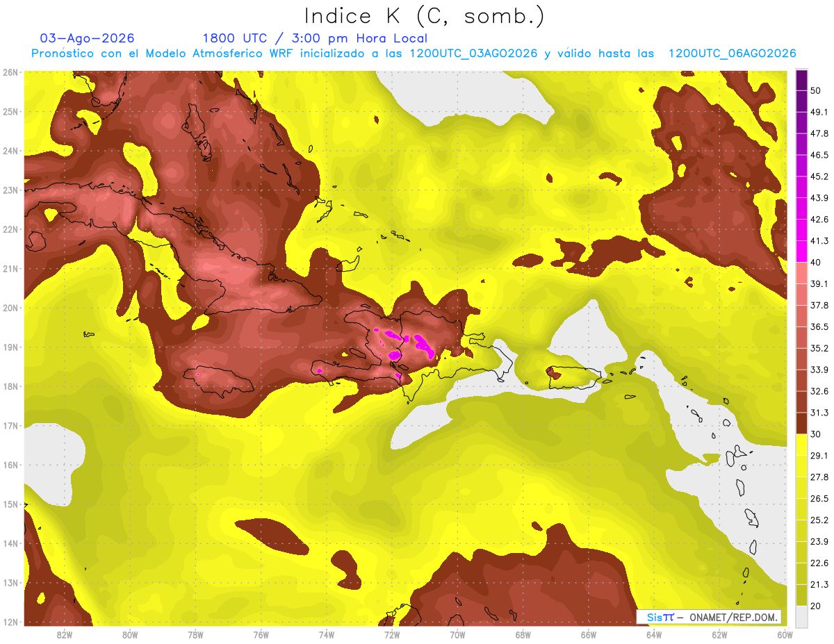834x644 pixels.
Task: Click the colorbar label "39.1"
Action: click(819, 283)
